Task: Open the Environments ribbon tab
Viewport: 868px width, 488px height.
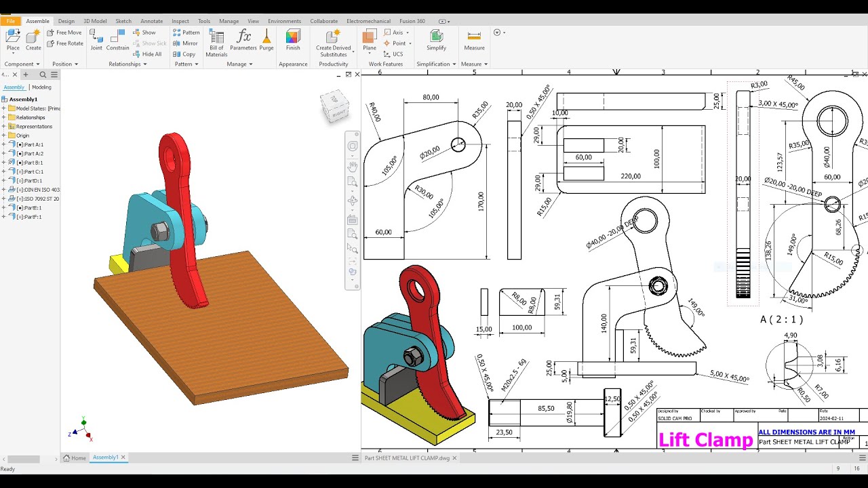Action: point(284,21)
